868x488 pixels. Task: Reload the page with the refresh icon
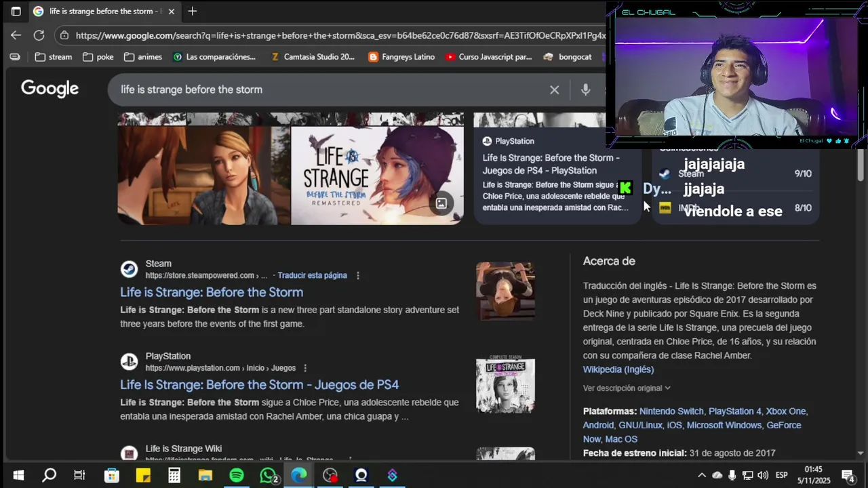[39, 35]
